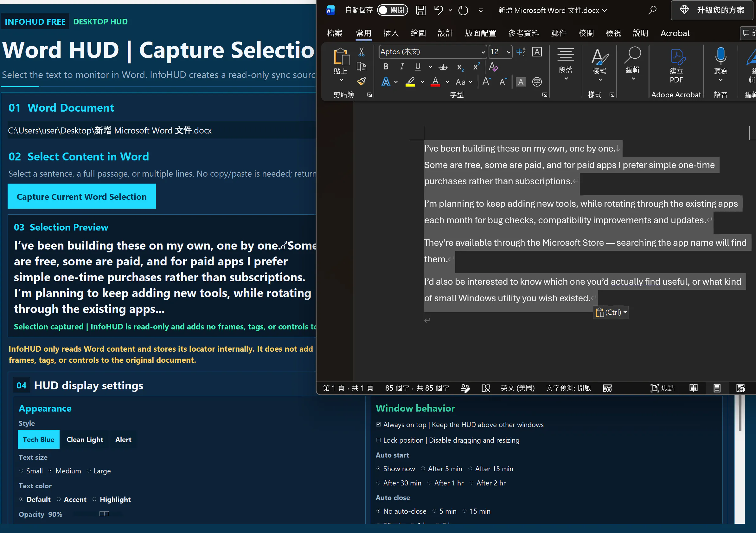Viewport: 756px width, 533px height.
Task: Switch to Read Mode view in status bar
Action: 694,388
